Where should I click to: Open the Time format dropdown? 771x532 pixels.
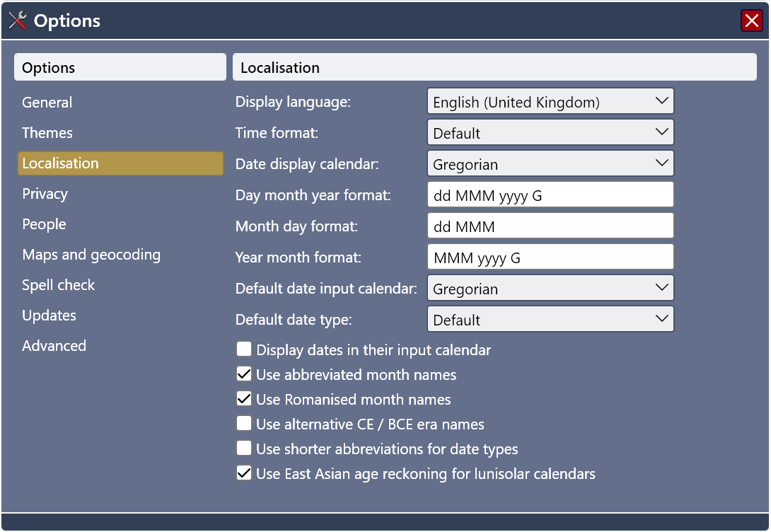(x=550, y=132)
